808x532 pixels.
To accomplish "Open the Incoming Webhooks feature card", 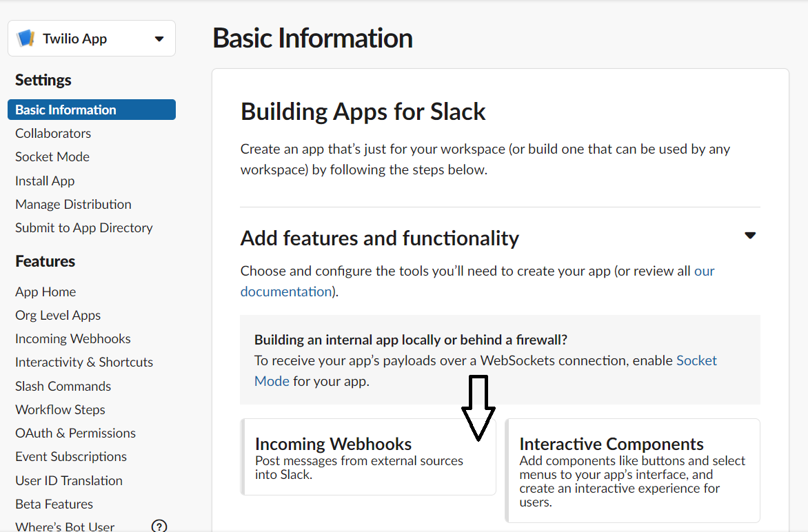I will (x=368, y=457).
